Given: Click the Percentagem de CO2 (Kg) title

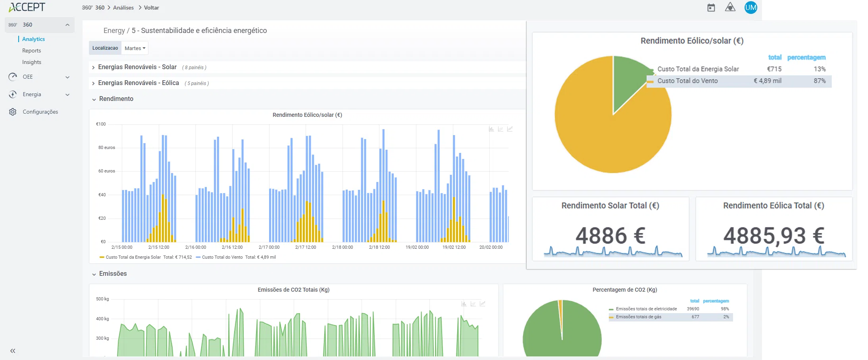Looking at the screenshot, I should point(625,290).
